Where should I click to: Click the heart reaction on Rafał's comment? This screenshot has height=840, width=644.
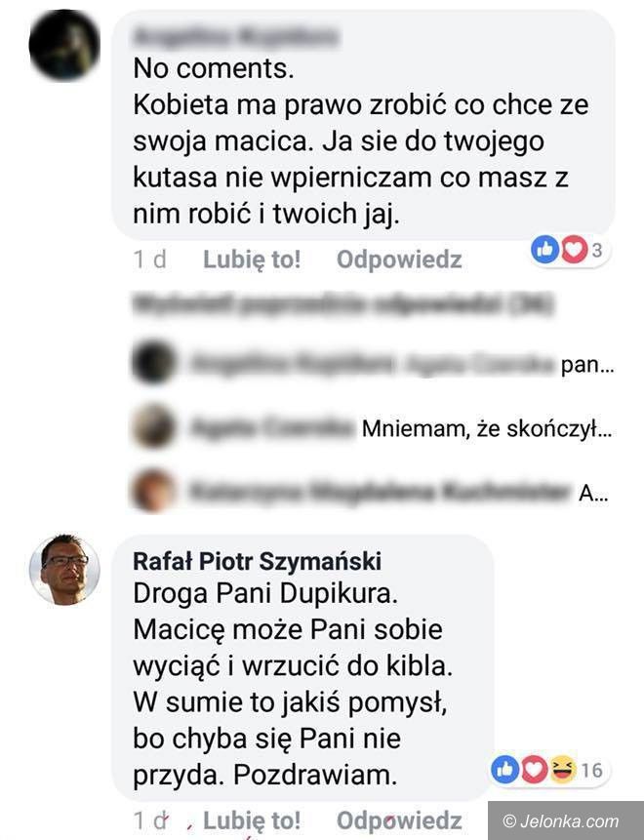(x=534, y=770)
